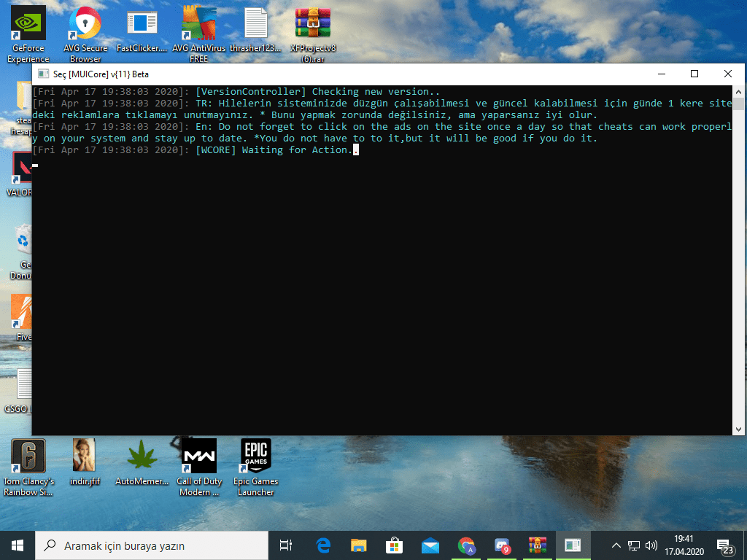Click the console scrollbar down arrow
Viewport: 747px width, 560px height.
738,429
